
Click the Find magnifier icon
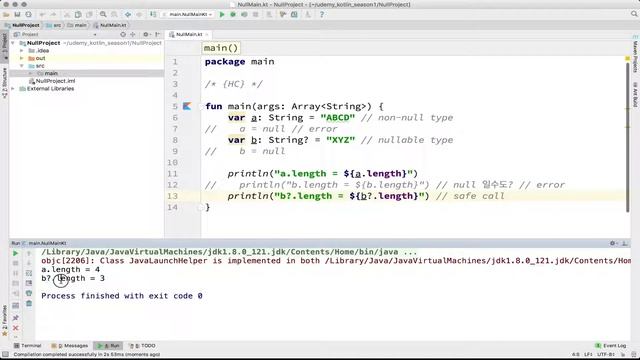[103, 14]
